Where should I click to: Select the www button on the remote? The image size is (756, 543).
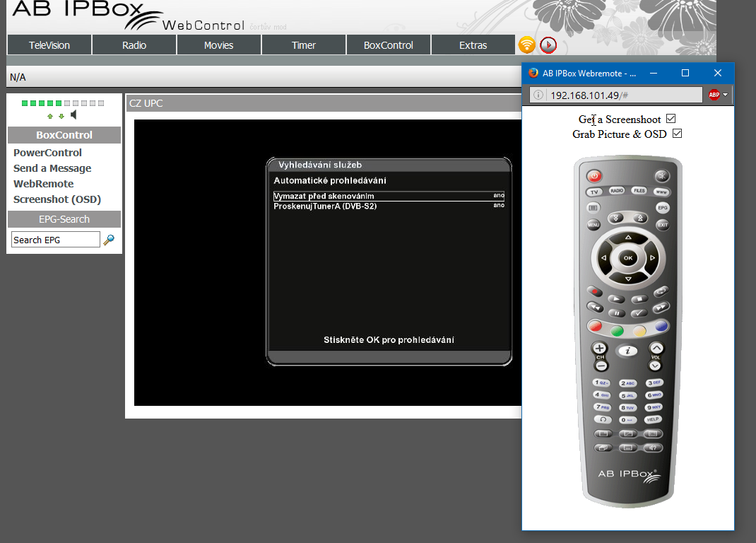click(661, 192)
